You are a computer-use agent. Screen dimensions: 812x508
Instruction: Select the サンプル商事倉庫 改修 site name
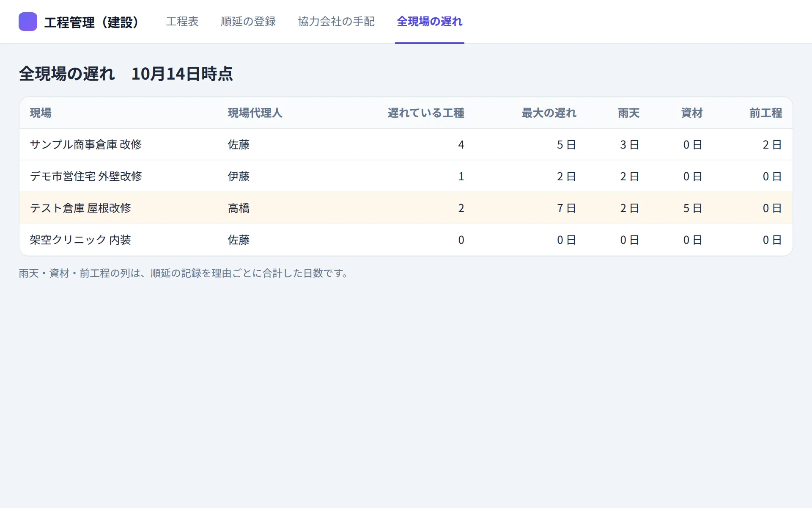(86, 145)
